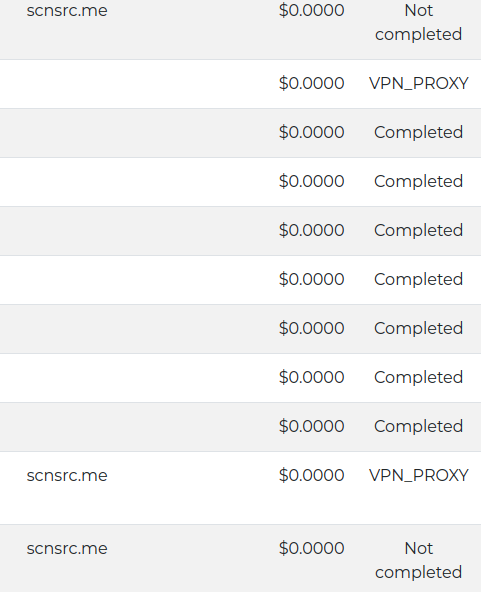Select the third "Completed" status cell
Viewport: 483px width, 592px height.
[x=418, y=231]
